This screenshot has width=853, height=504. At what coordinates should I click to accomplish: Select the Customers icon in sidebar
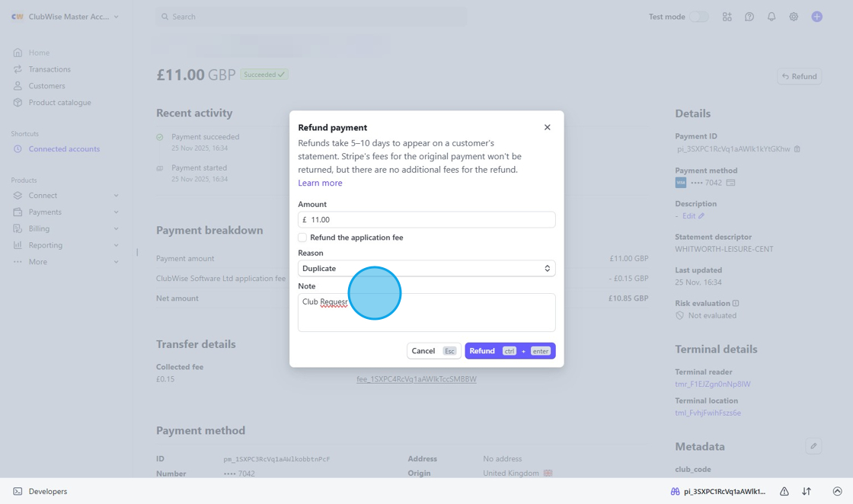[x=17, y=85]
